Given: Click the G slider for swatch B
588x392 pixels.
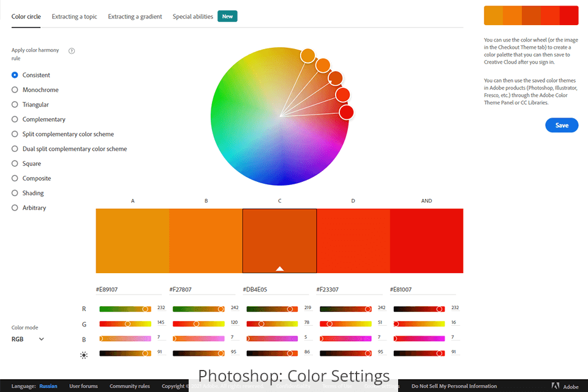Looking at the screenshot, I should [198, 324].
